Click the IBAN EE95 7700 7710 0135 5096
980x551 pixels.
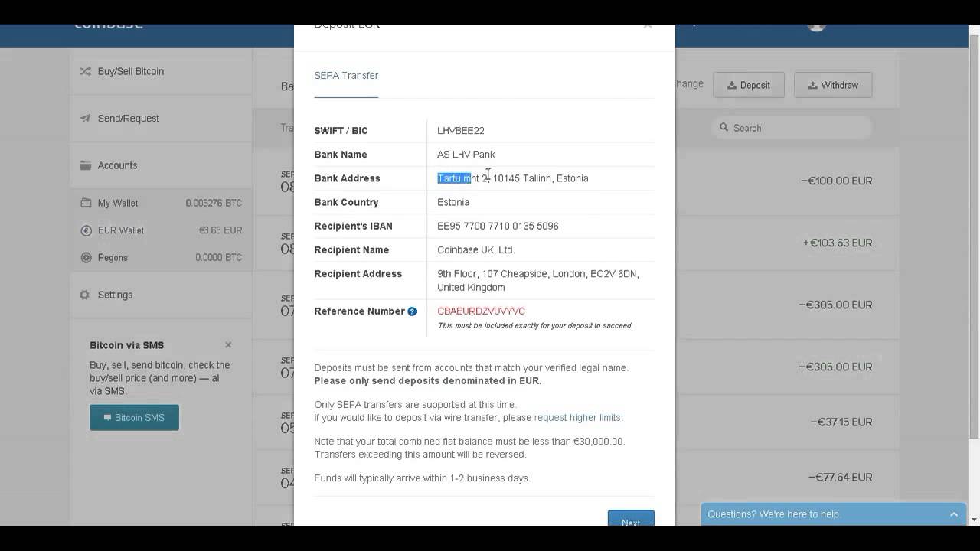click(x=498, y=227)
